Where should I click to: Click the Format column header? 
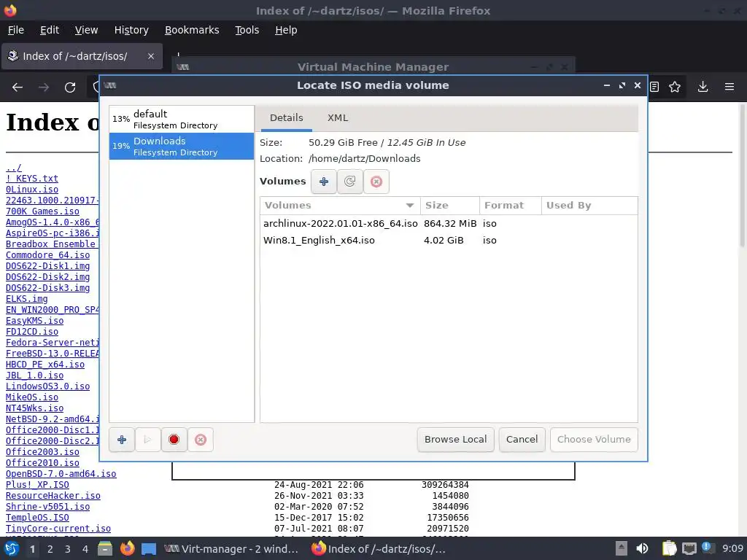pyautogui.click(x=510, y=206)
